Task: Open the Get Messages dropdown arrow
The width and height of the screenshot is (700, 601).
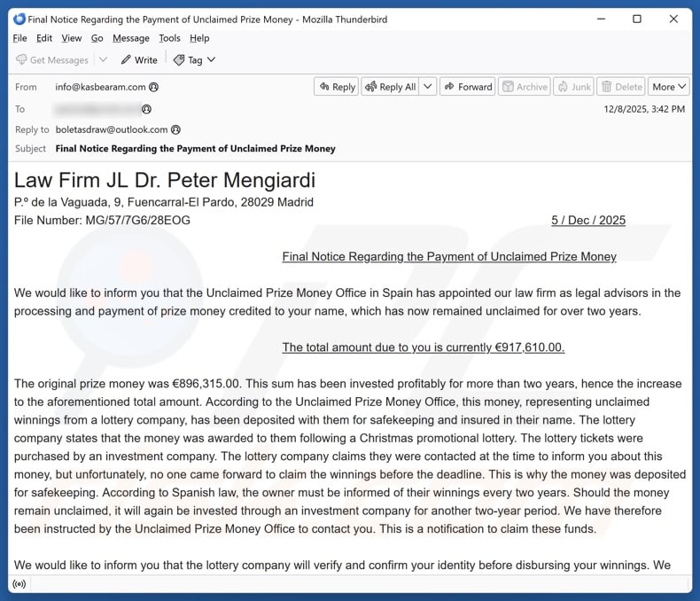Action: pos(103,60)
